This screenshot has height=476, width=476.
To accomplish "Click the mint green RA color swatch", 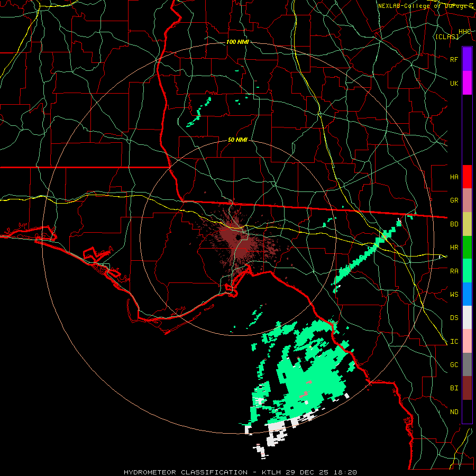I will tap(467, 271).
